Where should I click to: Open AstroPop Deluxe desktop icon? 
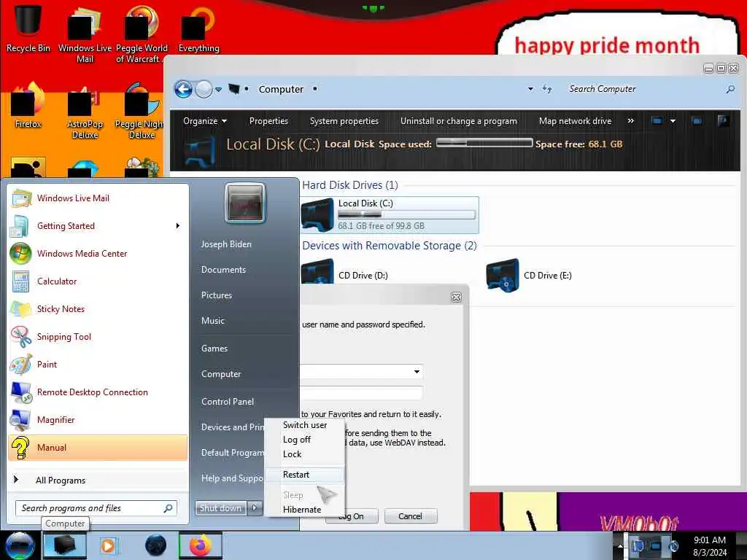[x=85, y=111]
